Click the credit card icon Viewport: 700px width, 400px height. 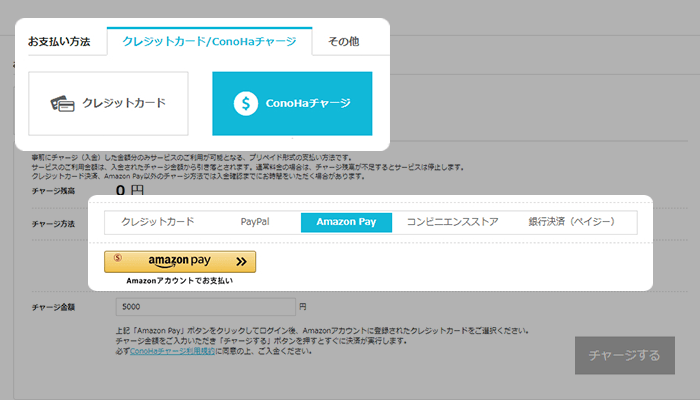coord(62,104)
